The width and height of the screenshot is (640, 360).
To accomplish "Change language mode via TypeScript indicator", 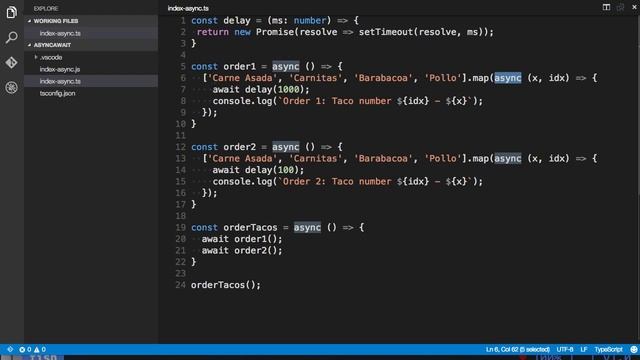I will tap(608, 349).
